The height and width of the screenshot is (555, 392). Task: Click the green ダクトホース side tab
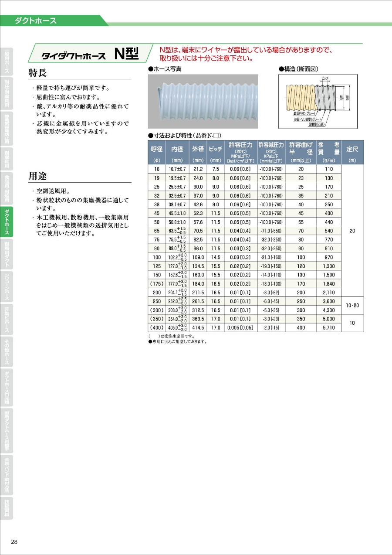point(7,221)
